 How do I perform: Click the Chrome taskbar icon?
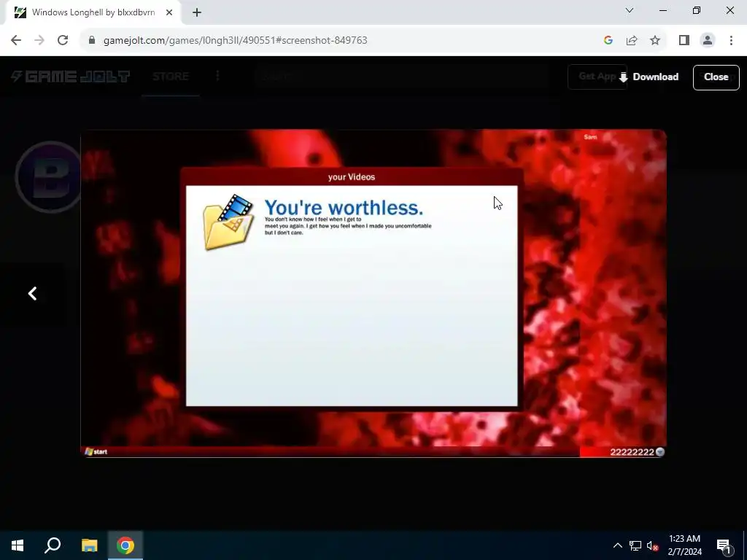point(125,545)
